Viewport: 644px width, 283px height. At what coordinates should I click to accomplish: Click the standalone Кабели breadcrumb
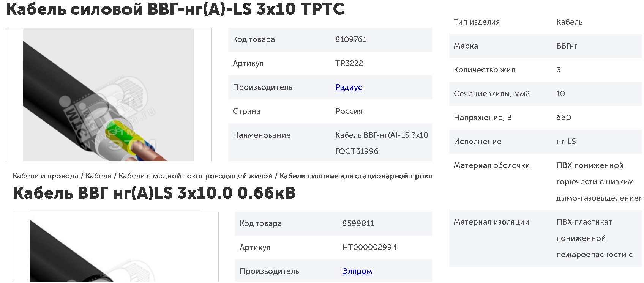coord(98,176)
